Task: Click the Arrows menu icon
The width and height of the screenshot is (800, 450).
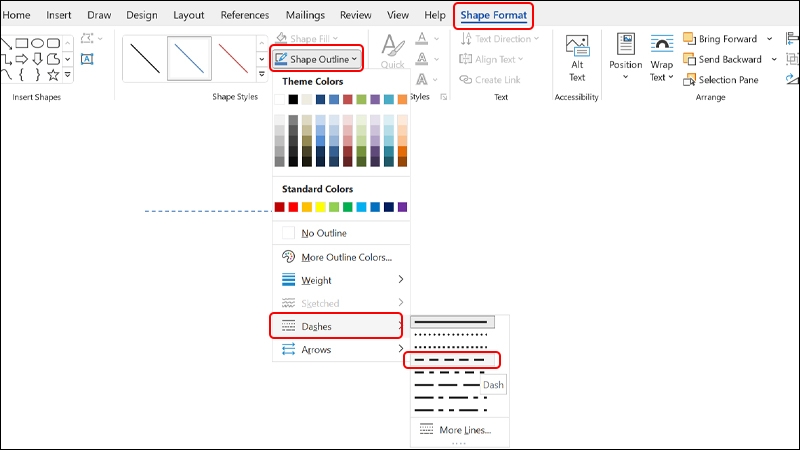Action: click(288, 349)
